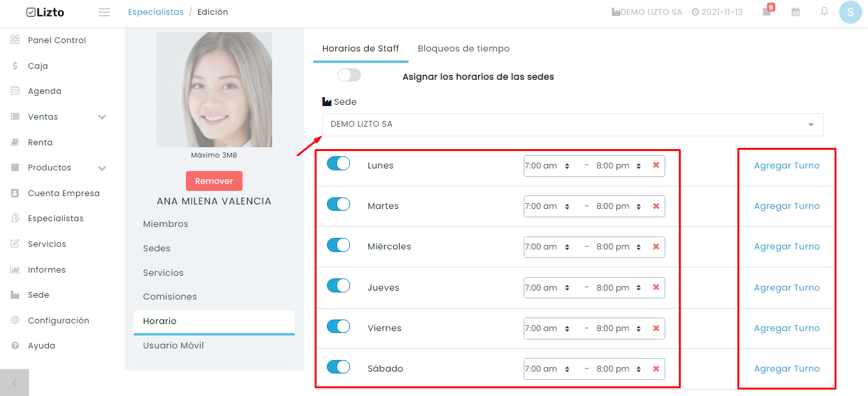The width and height of the screenshot is (868, 396).
Task: Open the notifications bell icon
Action: (824, 12)
